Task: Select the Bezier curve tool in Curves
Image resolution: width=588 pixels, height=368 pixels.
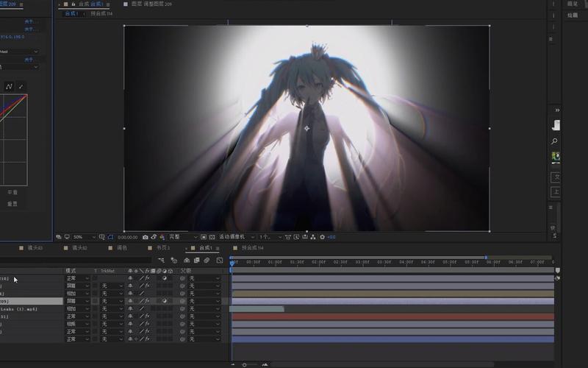Action: click(x=9, y=87)
